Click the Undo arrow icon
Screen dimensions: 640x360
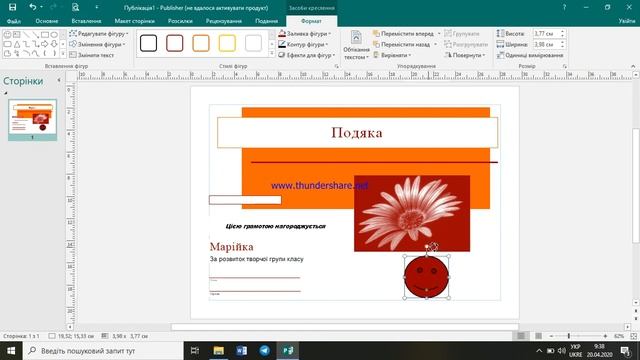click(33, 7)
